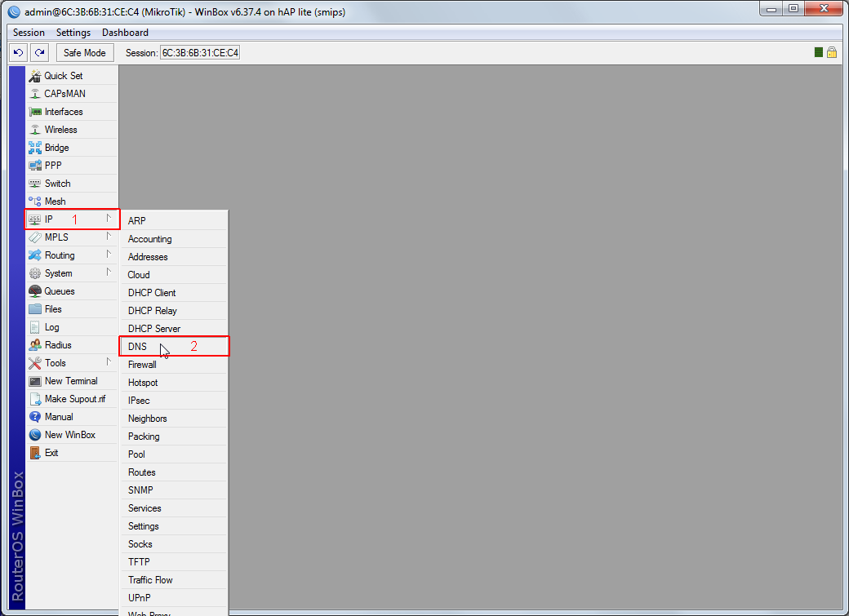Open the Dashboard menu

pyautogui.click(x=125, y=33)
